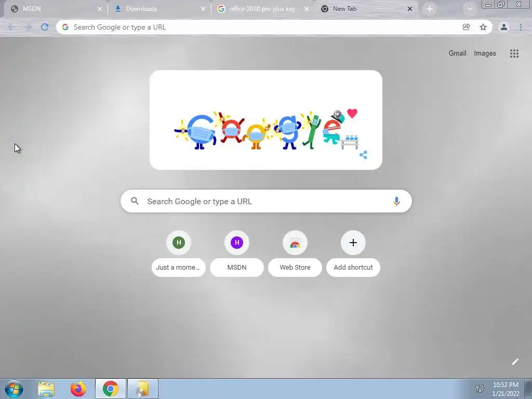
Task: Open the MSDN shortcut purple icon
Action: [237, 243]
